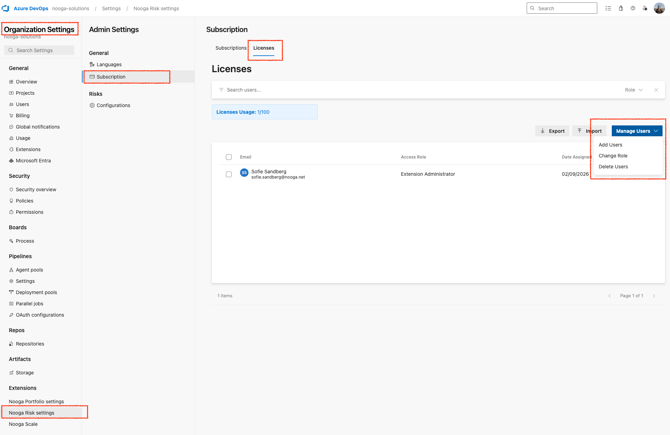Choose Change Role from menu

pyautogui.click(x=613, y=156)
